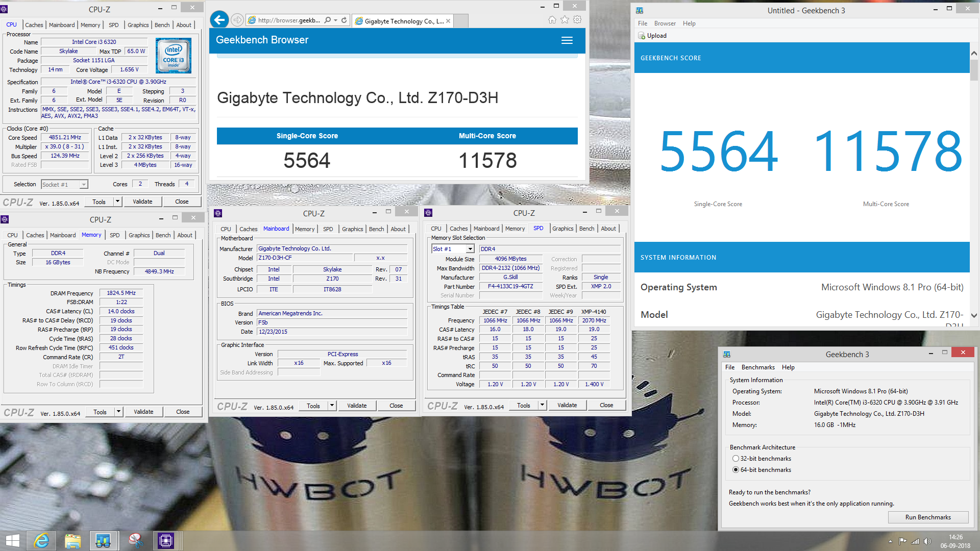The width and height of the screenshot is (980, 551).
Task: Click the volume speaker tray icon
Action: click(927, 541)
